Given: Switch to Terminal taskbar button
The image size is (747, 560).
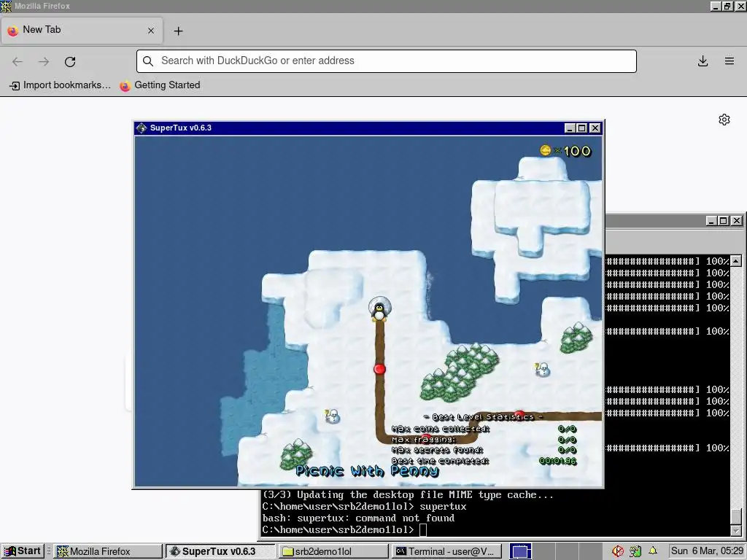Looking at the screenshot, I should [446, 551].
